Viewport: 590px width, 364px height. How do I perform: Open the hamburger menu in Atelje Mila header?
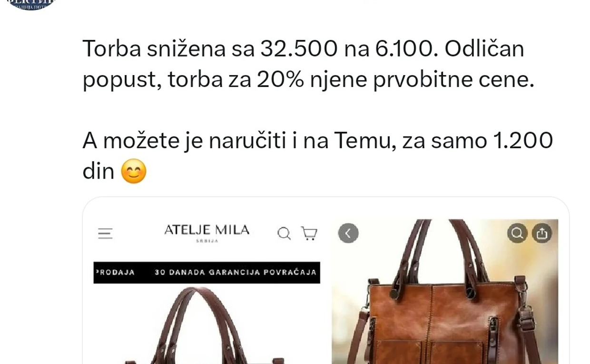(105, 233)
